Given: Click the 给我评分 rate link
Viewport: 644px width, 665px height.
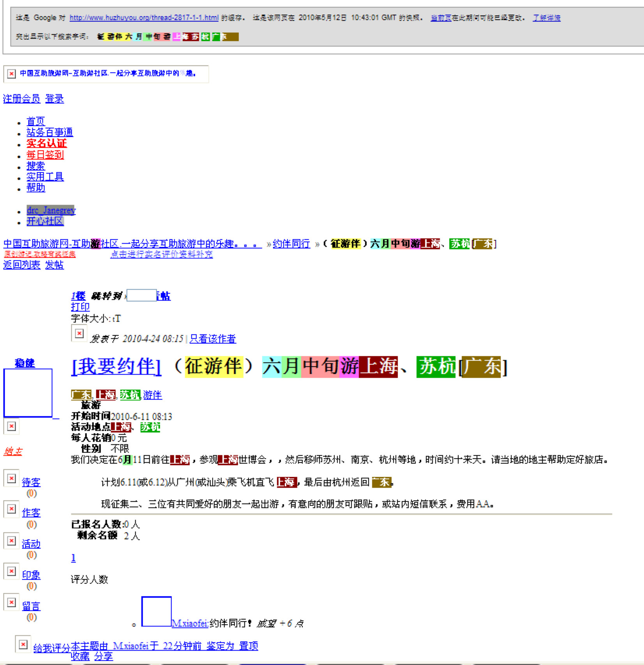Looking at the screenshot, I should click(51, 648).
